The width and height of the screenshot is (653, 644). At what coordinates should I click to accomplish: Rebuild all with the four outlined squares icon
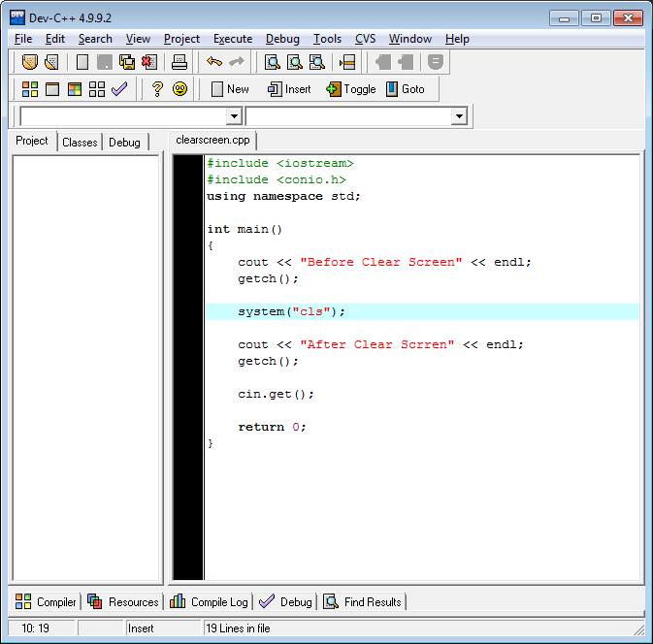click(97, 89)
